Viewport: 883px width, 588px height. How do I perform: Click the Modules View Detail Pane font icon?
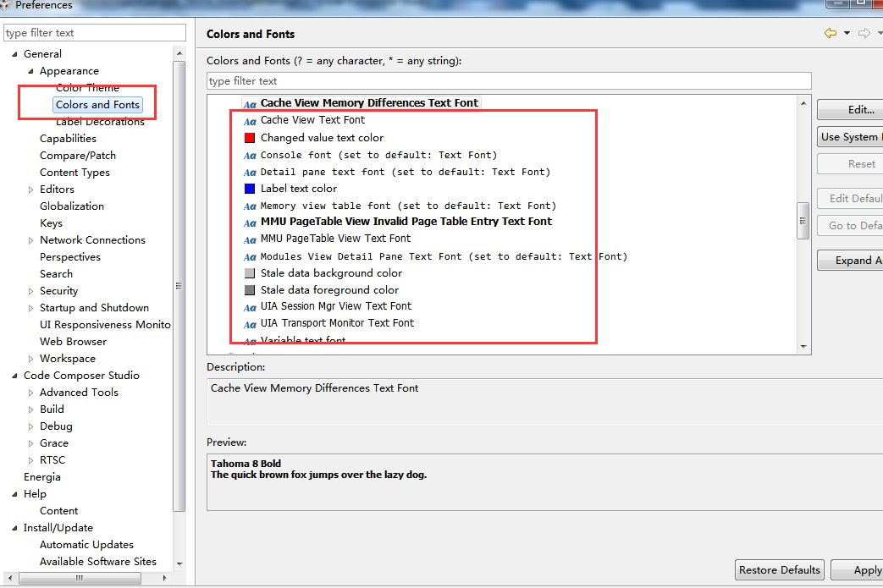tap(250, 257)
